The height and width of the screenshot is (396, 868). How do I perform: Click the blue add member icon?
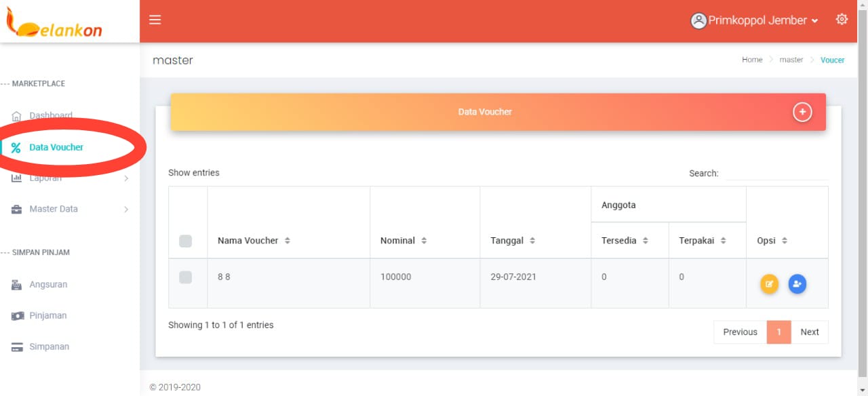797,284
